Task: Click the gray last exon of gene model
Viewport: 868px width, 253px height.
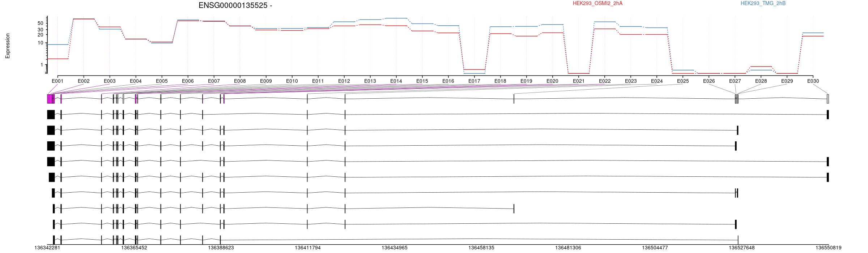Action: click(828, 99)
